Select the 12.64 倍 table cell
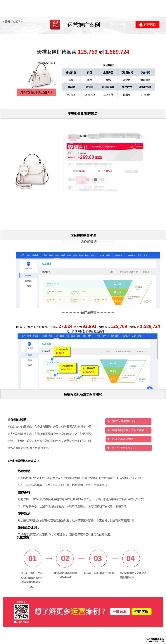Screen dimensions: 166x644 [108, 95]
